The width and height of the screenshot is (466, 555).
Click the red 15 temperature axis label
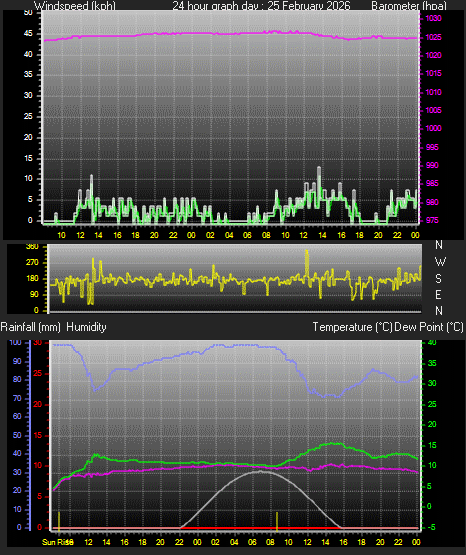click(38, 435)
